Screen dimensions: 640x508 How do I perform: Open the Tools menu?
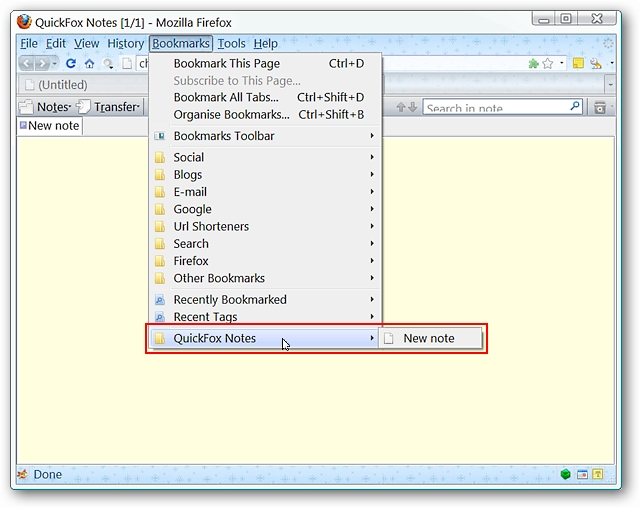click(x=231, y=44)
